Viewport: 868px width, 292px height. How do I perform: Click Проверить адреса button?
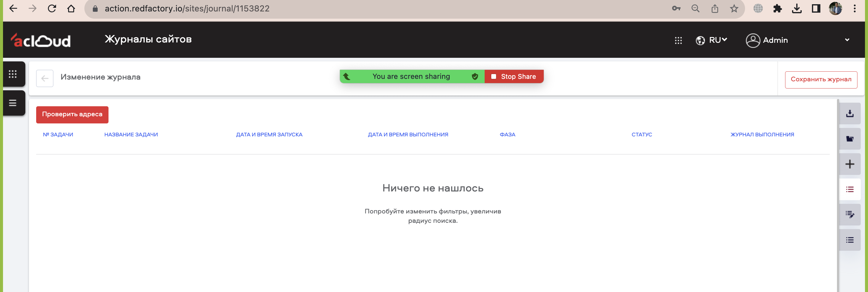click(72, 115)
